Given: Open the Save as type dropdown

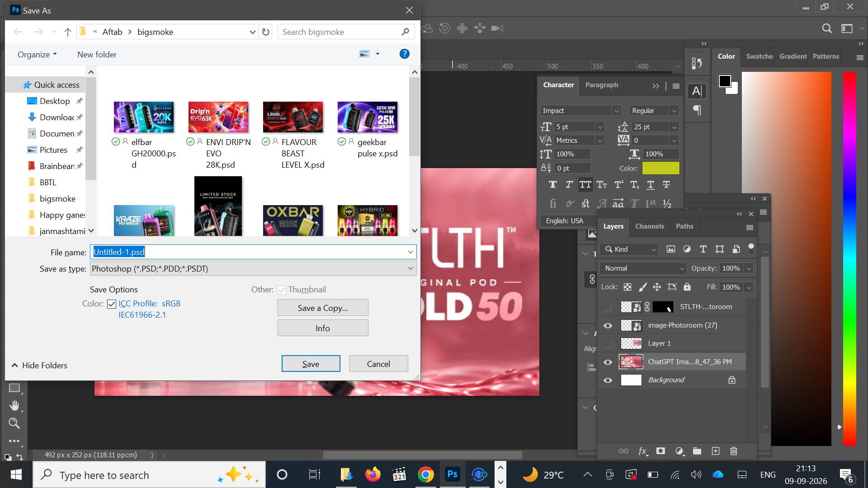Looking at the screenshot, I should [x=253, y=268].
